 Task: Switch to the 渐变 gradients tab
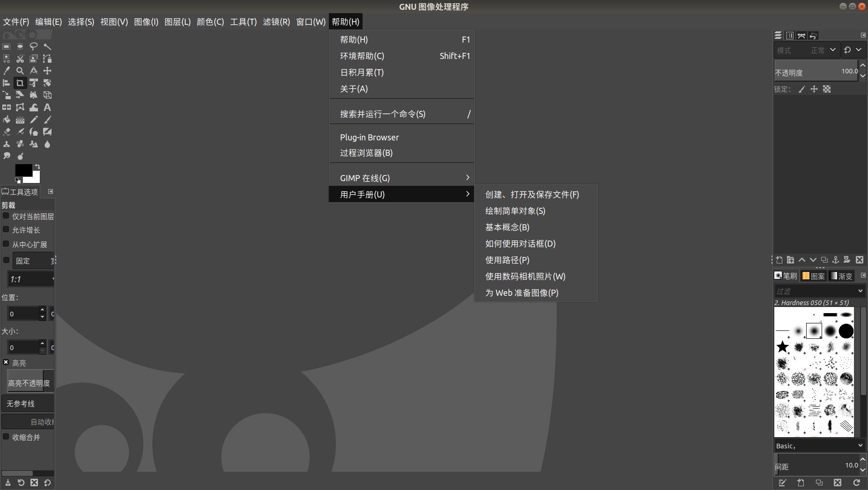(x=841, y=276)
